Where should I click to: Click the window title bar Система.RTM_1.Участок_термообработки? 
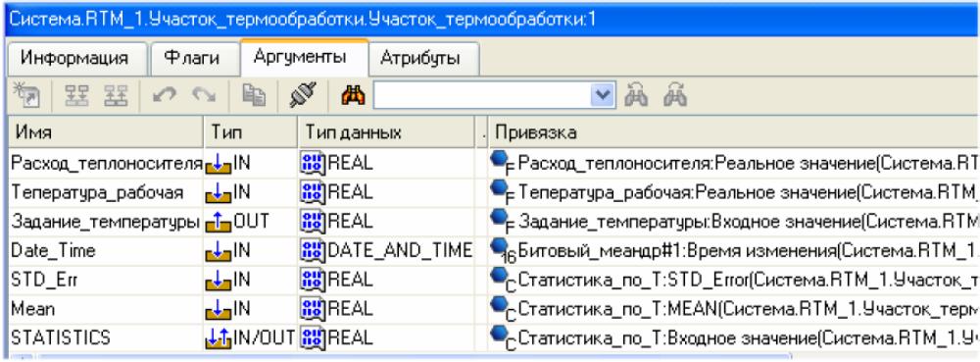pyautogui.click(x=490, y=19)
